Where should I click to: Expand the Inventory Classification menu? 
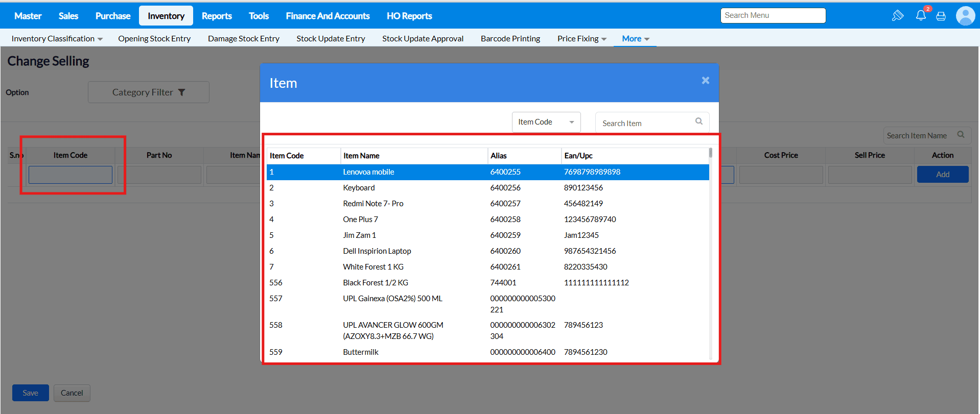(x=57, y=39)
